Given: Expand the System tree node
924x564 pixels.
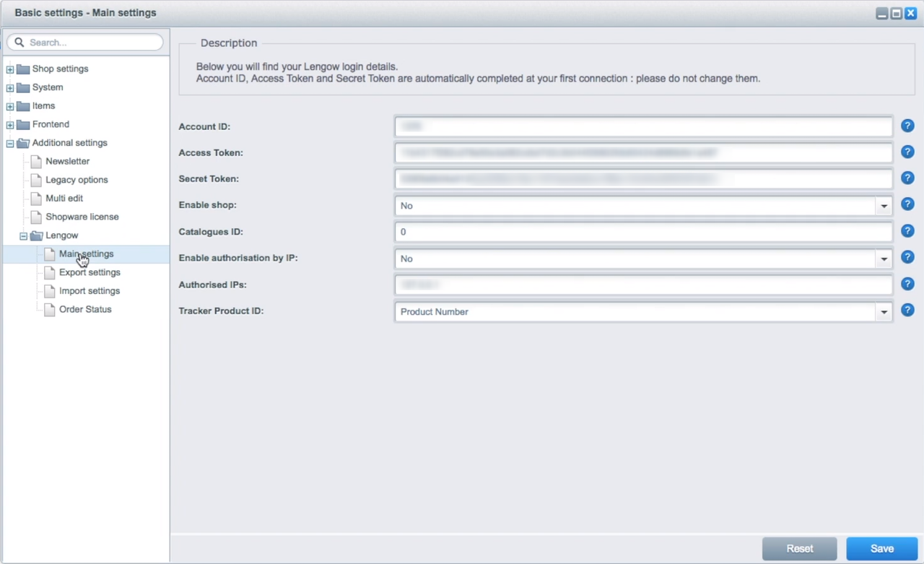Looking at the screenshot, I should [x=10, y=88].
